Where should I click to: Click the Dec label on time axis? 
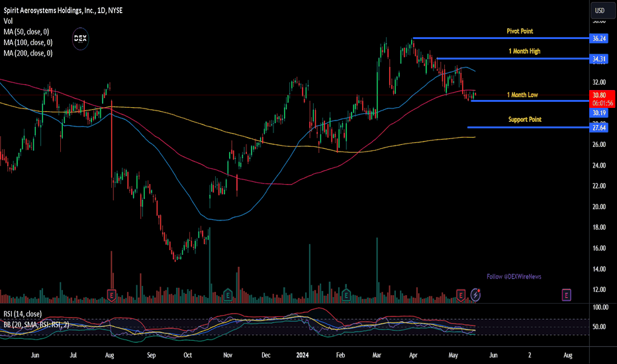(265, 355)
